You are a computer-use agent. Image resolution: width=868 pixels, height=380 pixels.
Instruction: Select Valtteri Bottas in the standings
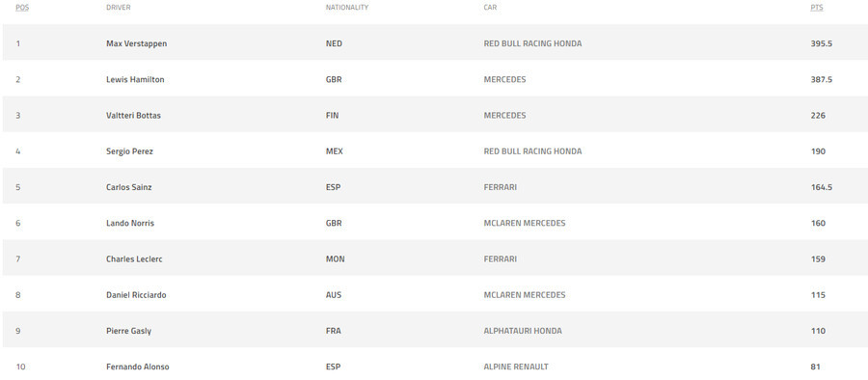tap(133, 116)
